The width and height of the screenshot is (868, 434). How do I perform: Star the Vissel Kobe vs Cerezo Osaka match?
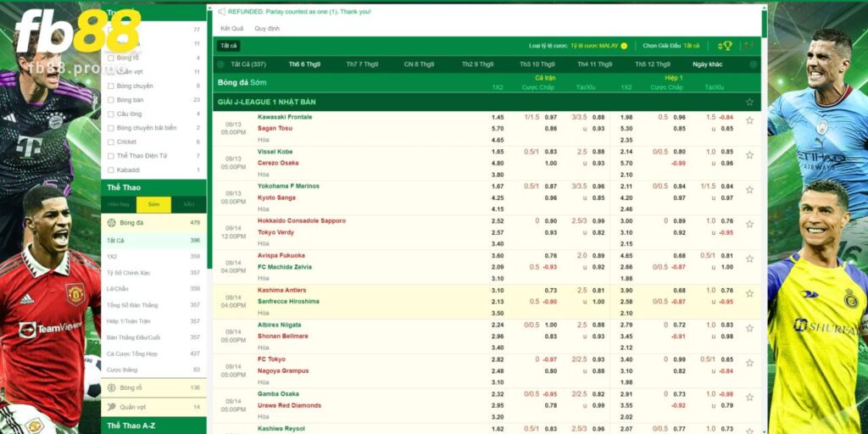pyautogui.click(x=749, y=156)
